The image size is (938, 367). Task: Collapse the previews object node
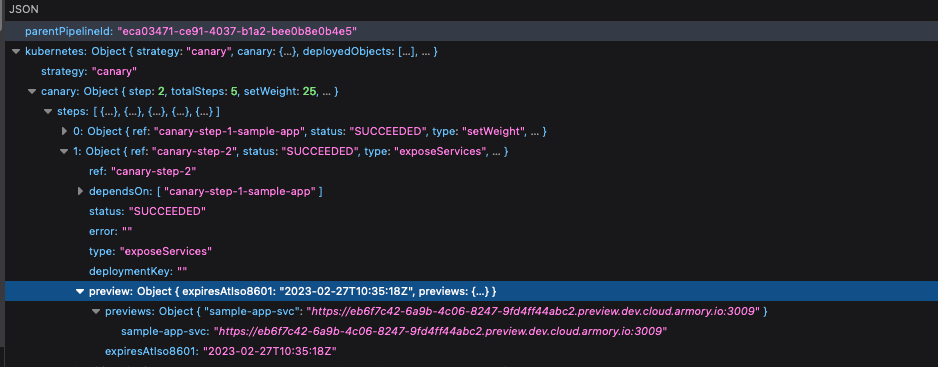[96, 311]
